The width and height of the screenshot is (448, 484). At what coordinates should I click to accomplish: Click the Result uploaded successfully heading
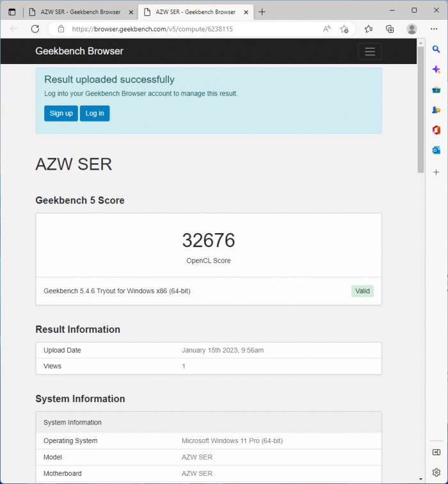point(109,79)
